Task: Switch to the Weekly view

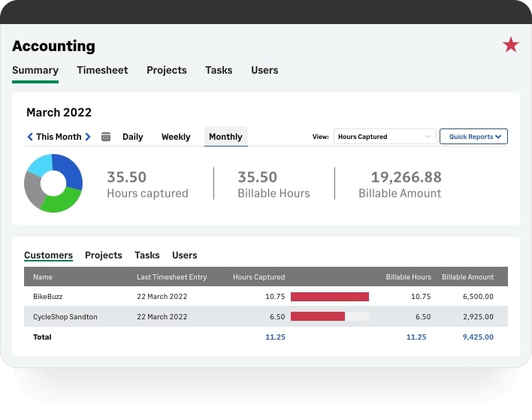Action: 176,137
